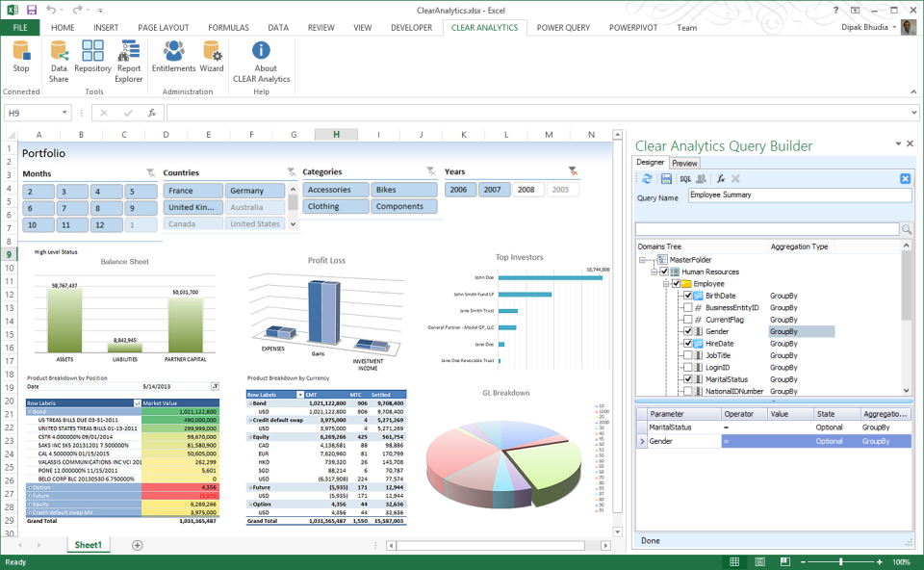Uncheck the BirthDate field
Viewport: 924px width, 570px height.
(686, 296)
